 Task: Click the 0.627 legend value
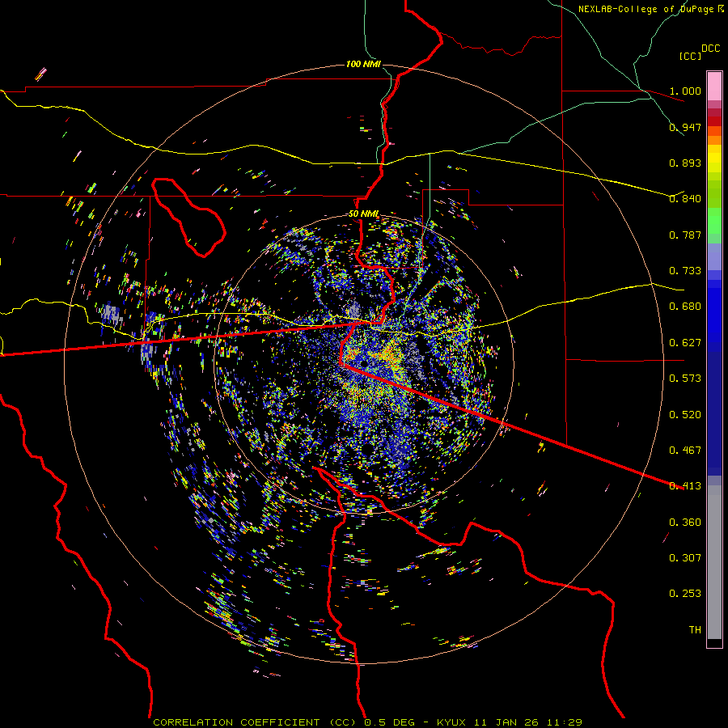pos(685,343)
